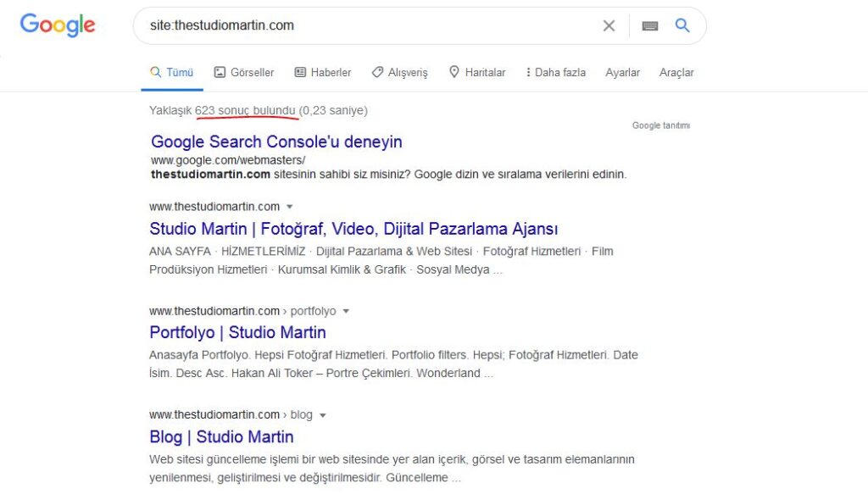Open the Studio Martin Fotoğraf, Video result

353,229
